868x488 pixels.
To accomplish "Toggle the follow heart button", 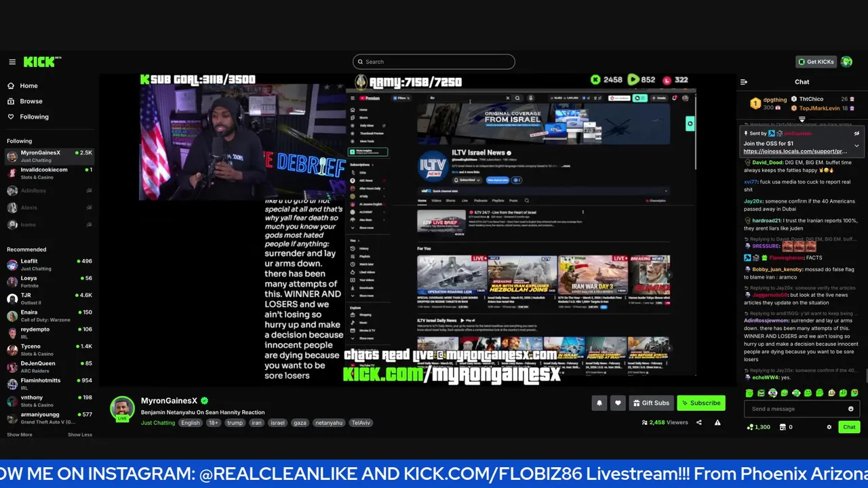I will 618,403.
